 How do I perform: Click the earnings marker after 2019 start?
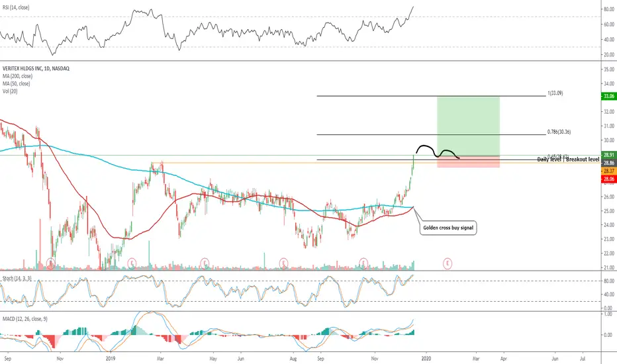click(x=132, y=263)
